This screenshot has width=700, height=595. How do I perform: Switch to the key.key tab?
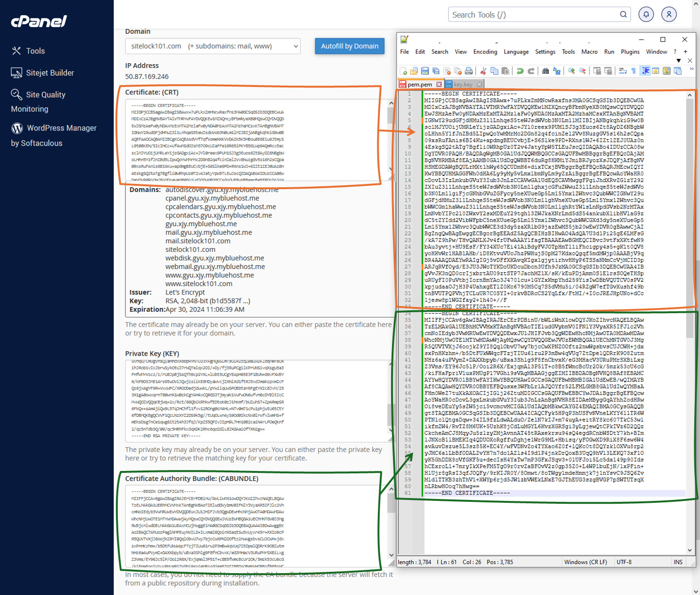pos(463,84)
